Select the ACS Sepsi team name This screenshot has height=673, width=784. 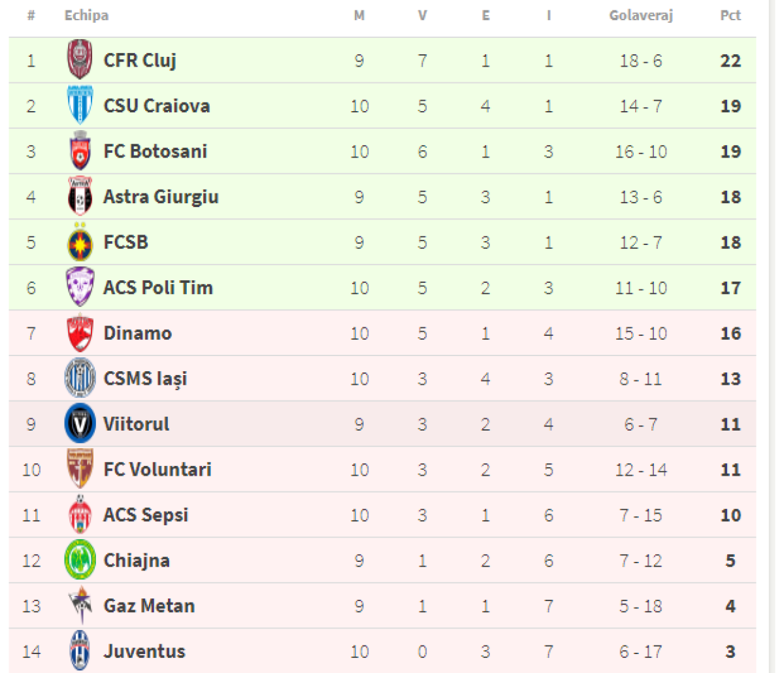(x=146, y=515)
